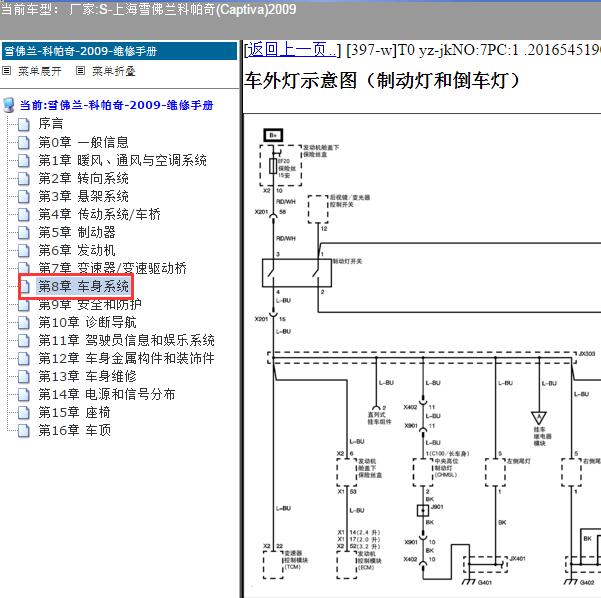The image size is (601, 598).
Task: Click the 菜单折叠 collapse icon
Action: pyautogui.click(x=80, y=71)
